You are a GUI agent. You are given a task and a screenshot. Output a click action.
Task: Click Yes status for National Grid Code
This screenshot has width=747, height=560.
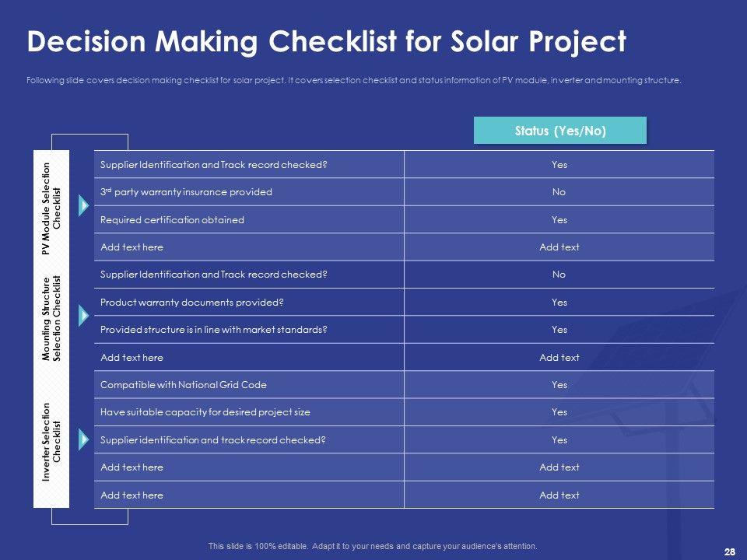559,385
